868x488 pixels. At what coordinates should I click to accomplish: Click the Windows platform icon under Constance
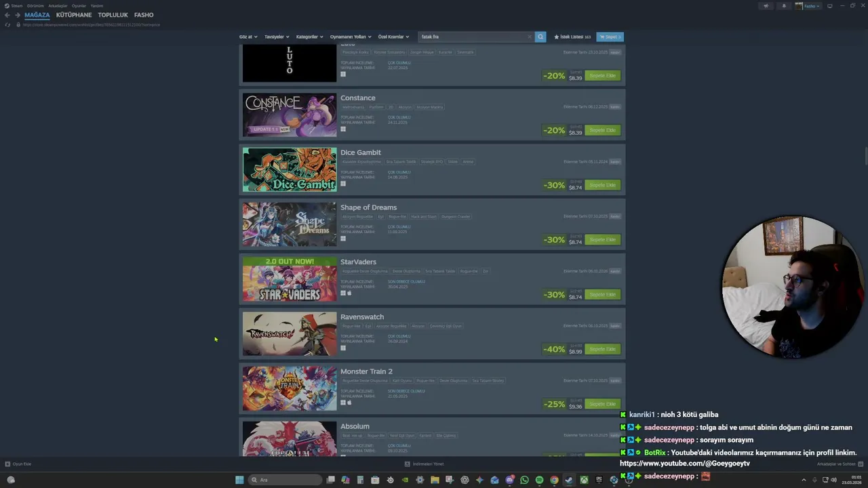tap(343, 129)
